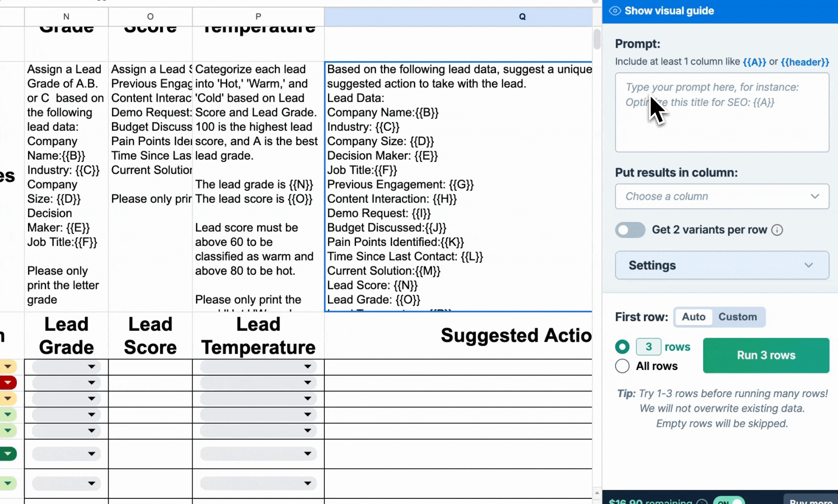Image resolution: width=838 pixels, height=504 pixels.
Task: Select column N header
Action: pos(66,17)
